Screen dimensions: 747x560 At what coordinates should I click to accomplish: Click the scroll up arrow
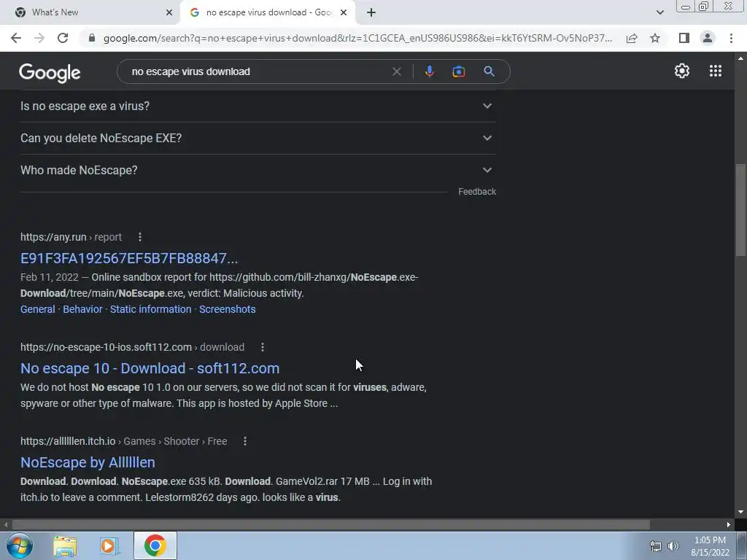pyautogui.click(x=740, y=58)
